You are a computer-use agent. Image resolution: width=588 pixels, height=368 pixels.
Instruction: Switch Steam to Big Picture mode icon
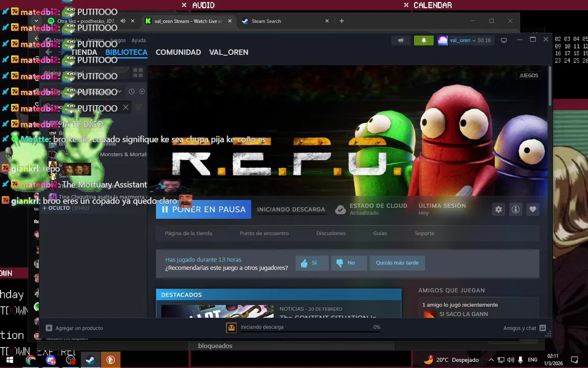pyautogui.click(x=504, y=40)
